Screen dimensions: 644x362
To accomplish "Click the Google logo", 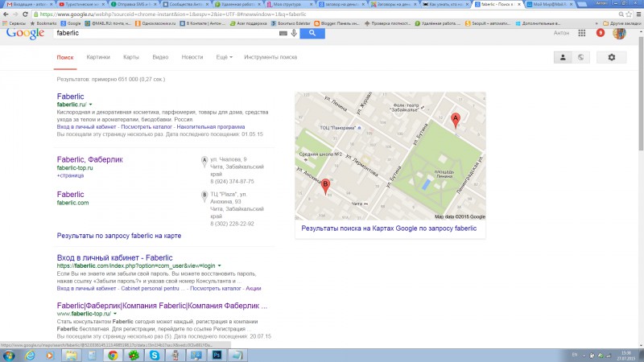I will pos(25,33).
